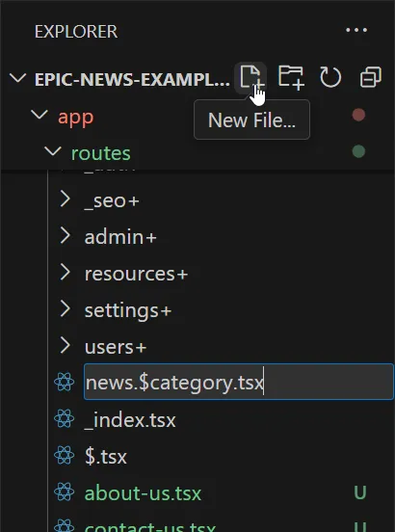This screenshot has height=532, width=395.
Task: Select the routes folder label
Action: click(x=101, y=153)
